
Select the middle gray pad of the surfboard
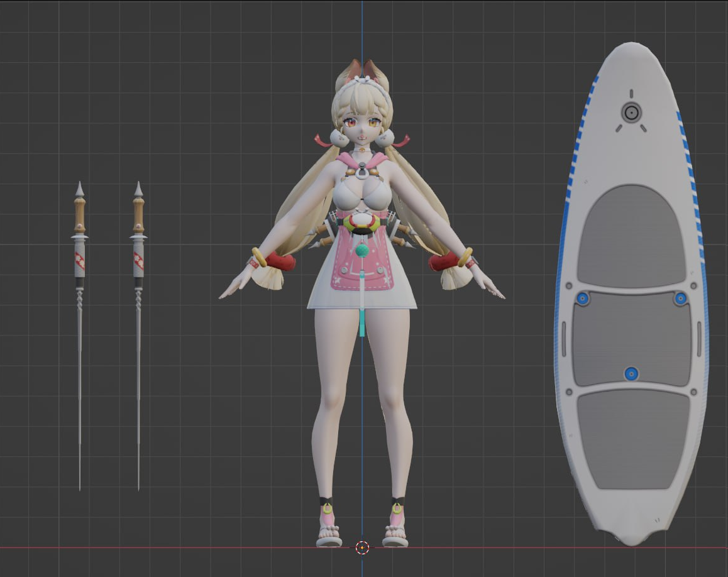(x=631, y=339)
